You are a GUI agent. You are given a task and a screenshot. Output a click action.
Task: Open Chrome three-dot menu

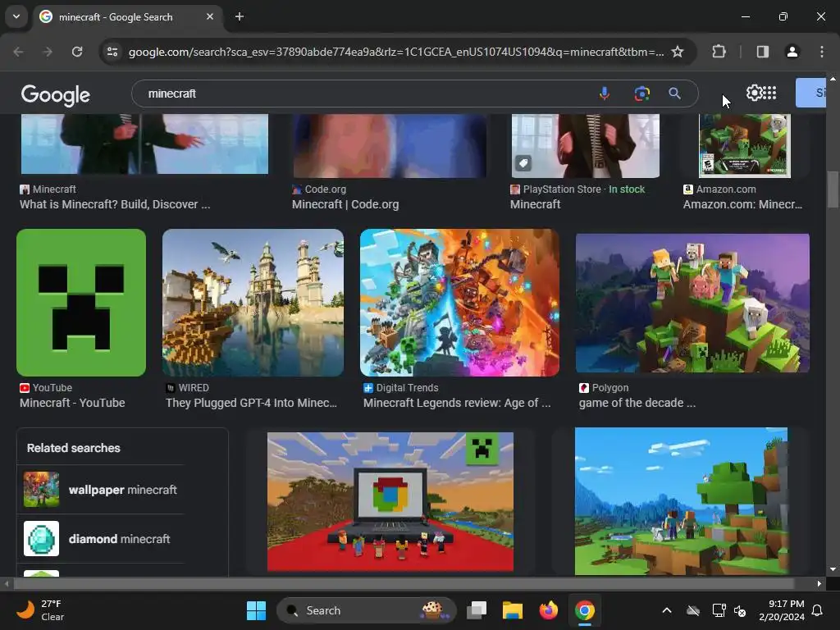pyautogui.click(x=822, y=52)
